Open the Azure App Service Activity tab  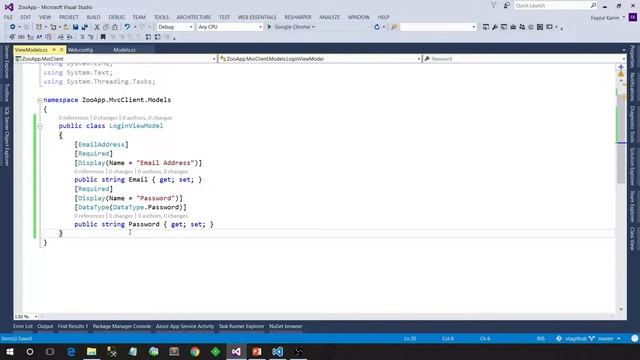click(x=184, y=326)
